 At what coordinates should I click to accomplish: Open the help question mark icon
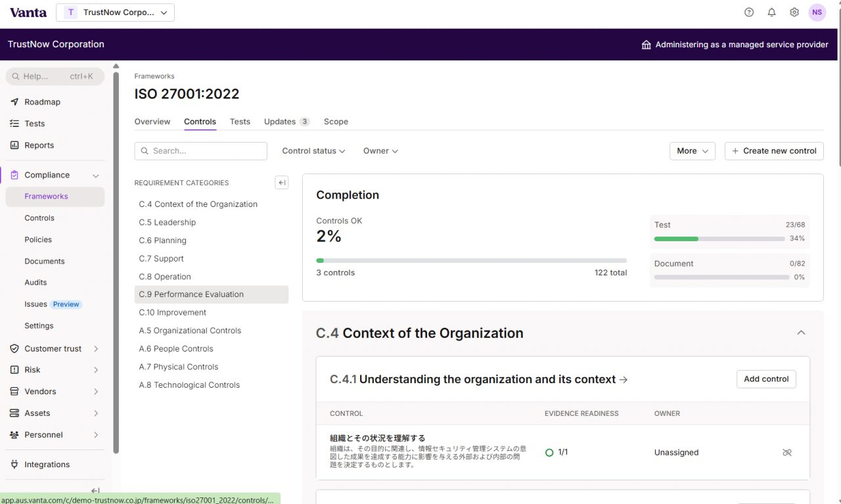click(749, 12)
